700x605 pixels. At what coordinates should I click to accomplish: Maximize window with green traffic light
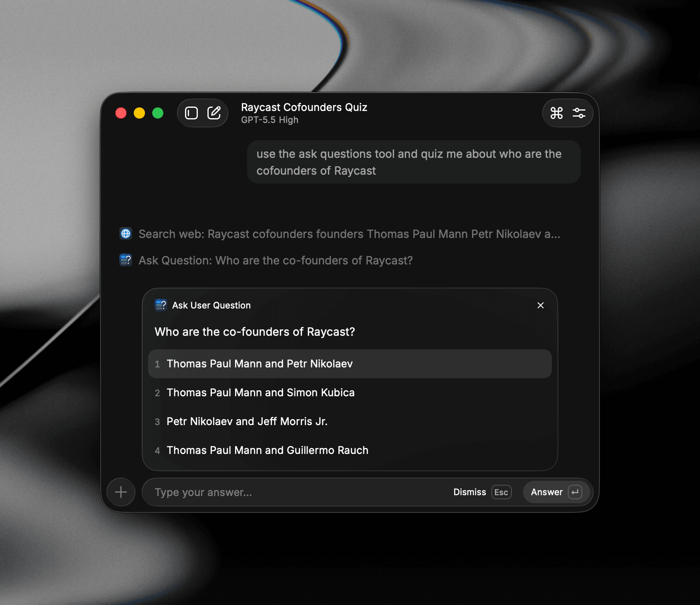pyautogui.click(x=158, y=113)
